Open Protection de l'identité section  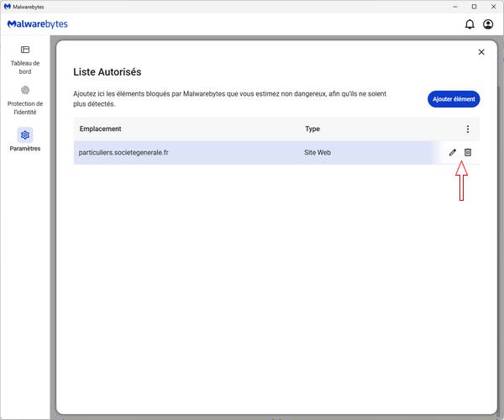tap(25, 101)
